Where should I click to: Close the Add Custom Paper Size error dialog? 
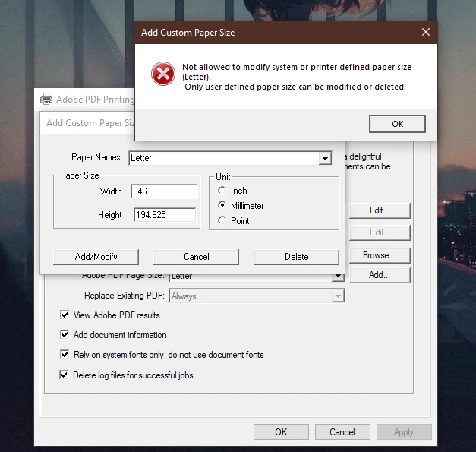point(426,32)
